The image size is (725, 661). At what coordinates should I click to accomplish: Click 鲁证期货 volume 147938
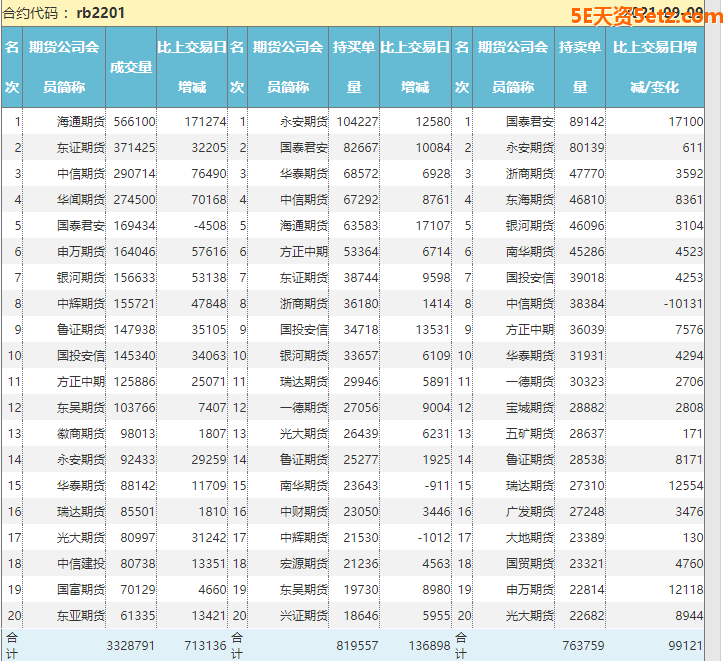pyautogui.click(x=135, y=330)
